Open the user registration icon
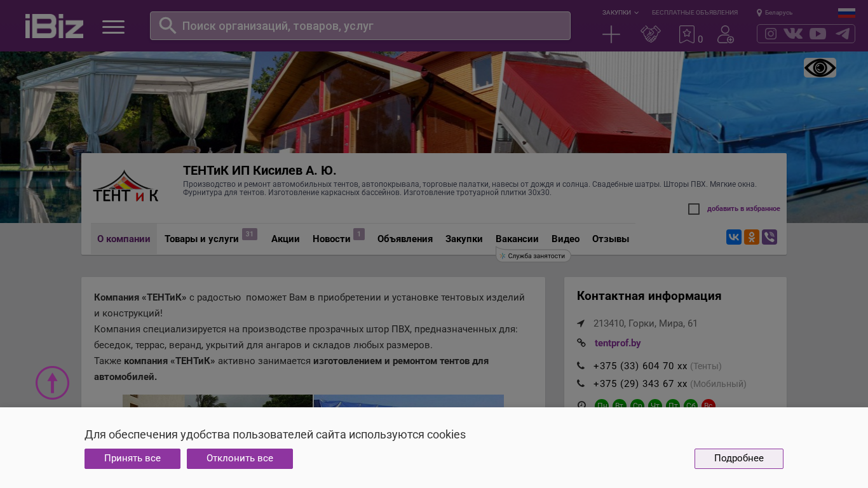Screen dimensions: 868x488 point(725,34)
